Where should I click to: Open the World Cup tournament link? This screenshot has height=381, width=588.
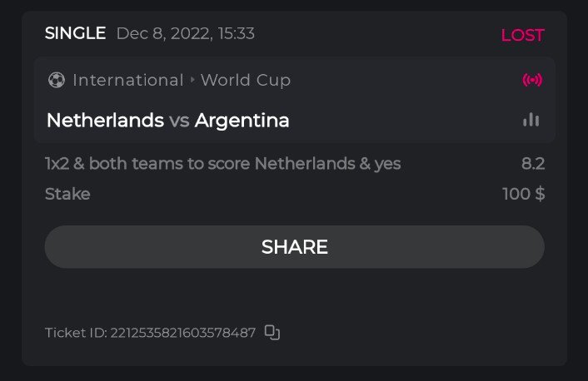point(246,81)
